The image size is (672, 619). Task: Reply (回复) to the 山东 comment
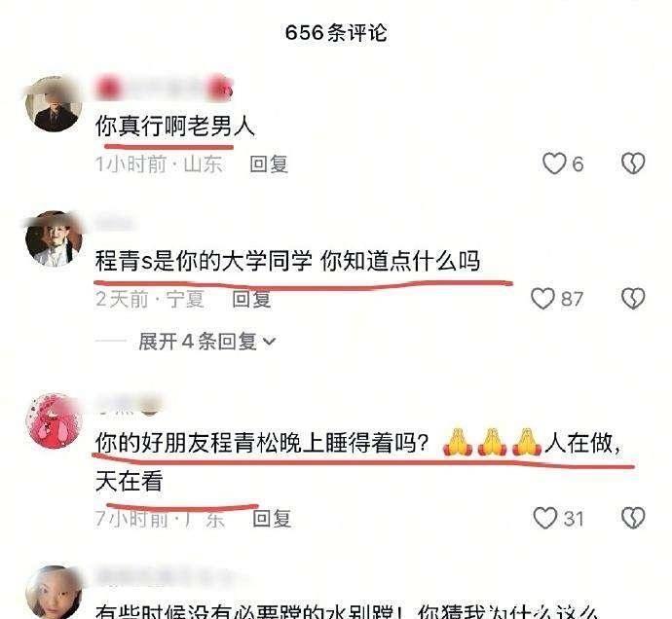pos(269,164)
